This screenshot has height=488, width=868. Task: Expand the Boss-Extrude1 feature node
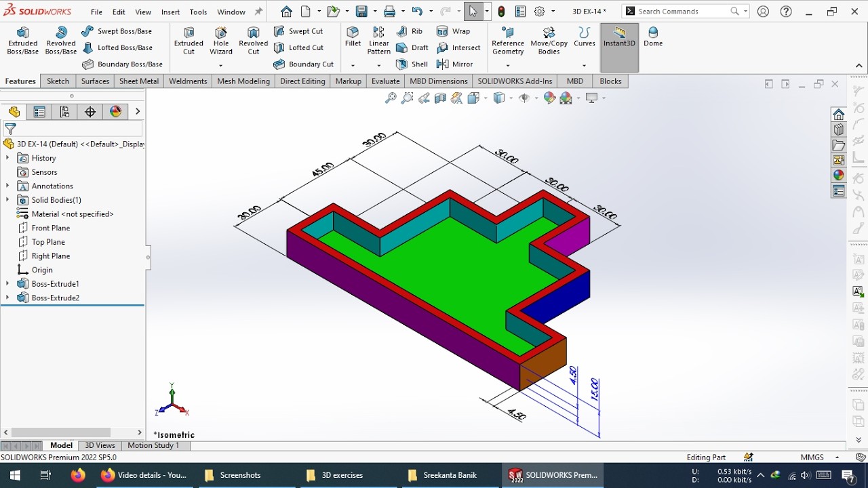[7, 284]
